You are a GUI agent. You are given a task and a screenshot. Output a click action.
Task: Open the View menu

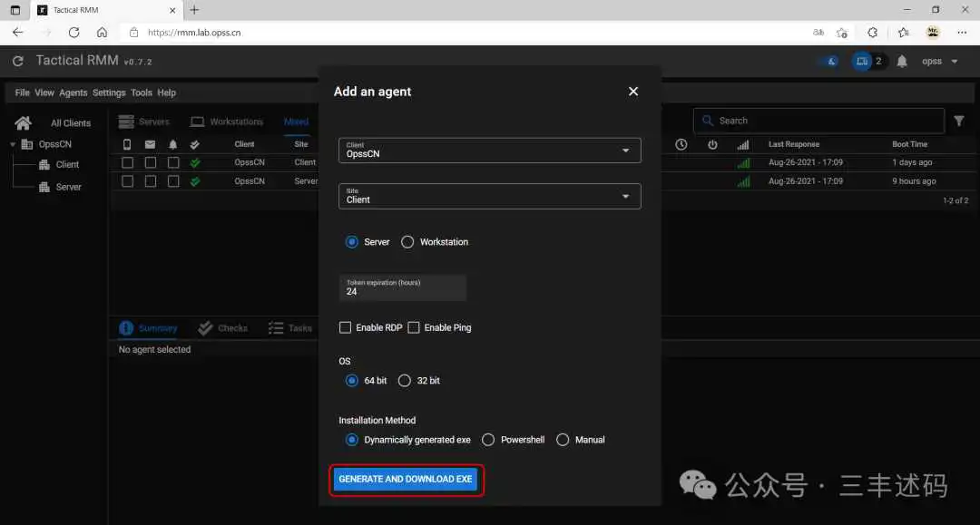[44, 92]
